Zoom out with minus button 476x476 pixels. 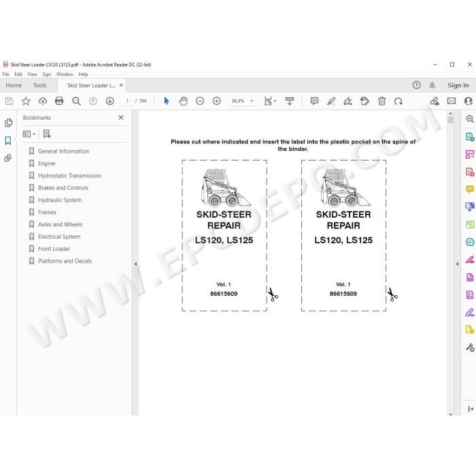click(200, 101)
